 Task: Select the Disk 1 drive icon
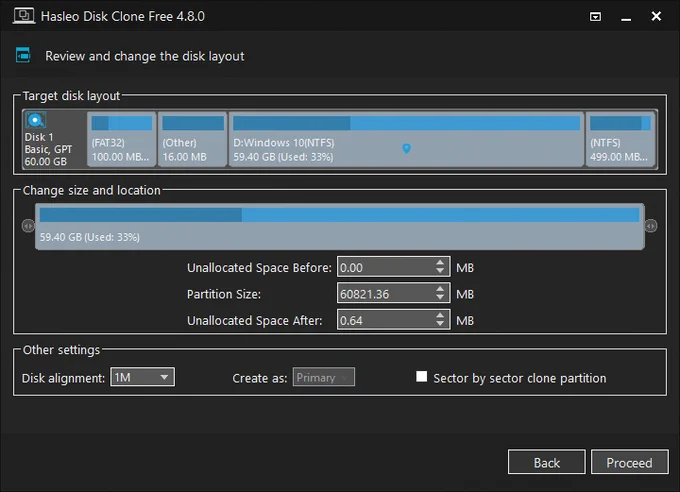point(35,120)
